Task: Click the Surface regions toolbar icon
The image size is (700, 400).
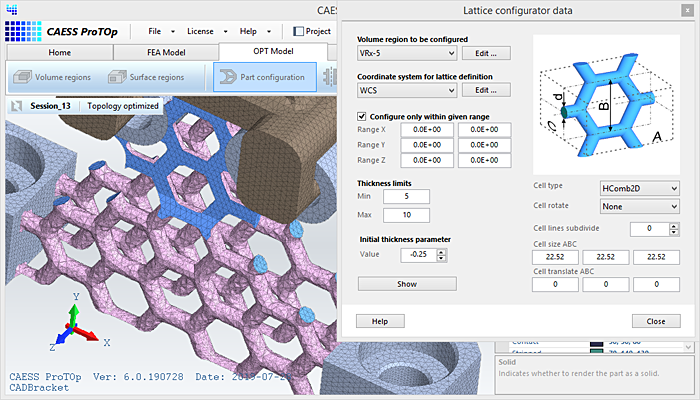Action: 118,76
